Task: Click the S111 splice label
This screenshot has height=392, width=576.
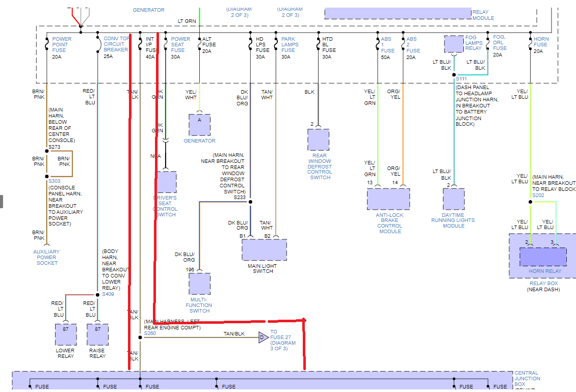Action: click(461, 79)
